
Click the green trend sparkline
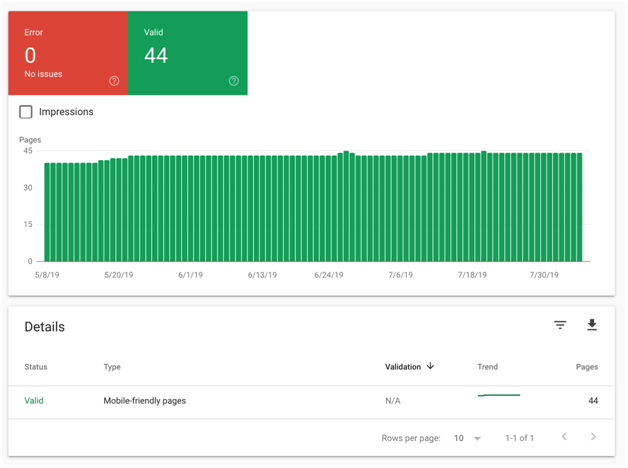tap(499, 396)
